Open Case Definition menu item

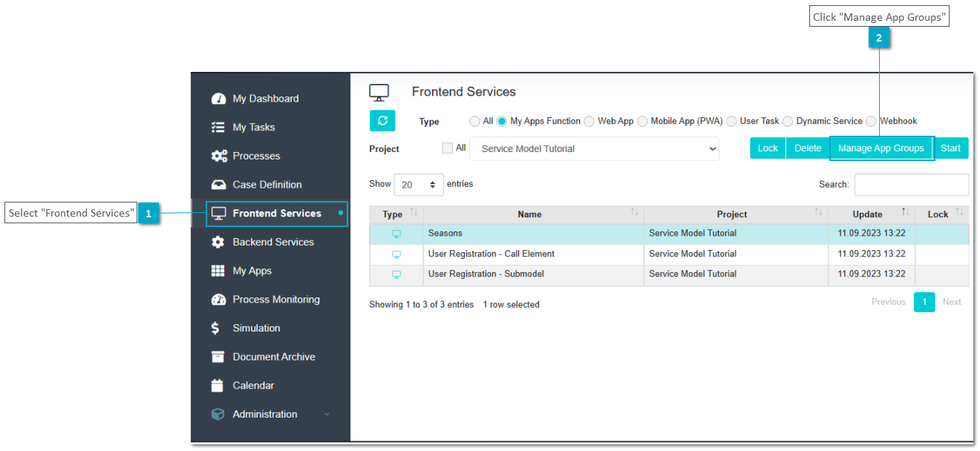pyautogui.click(x=267, y=185)
